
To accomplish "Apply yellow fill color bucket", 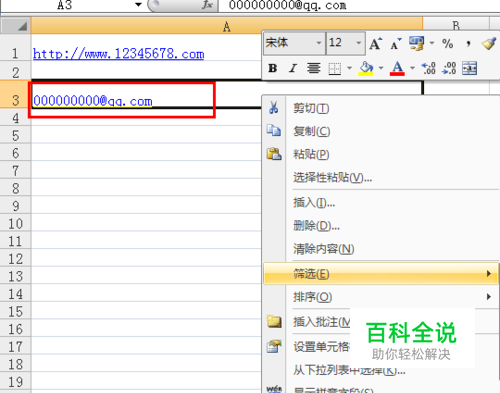I will coord(366,69).
